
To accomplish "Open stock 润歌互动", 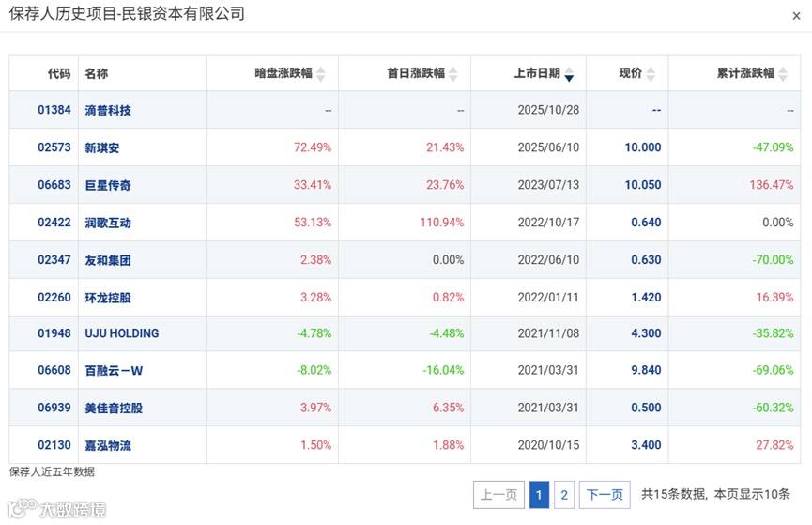I will [x=108, y=223].
